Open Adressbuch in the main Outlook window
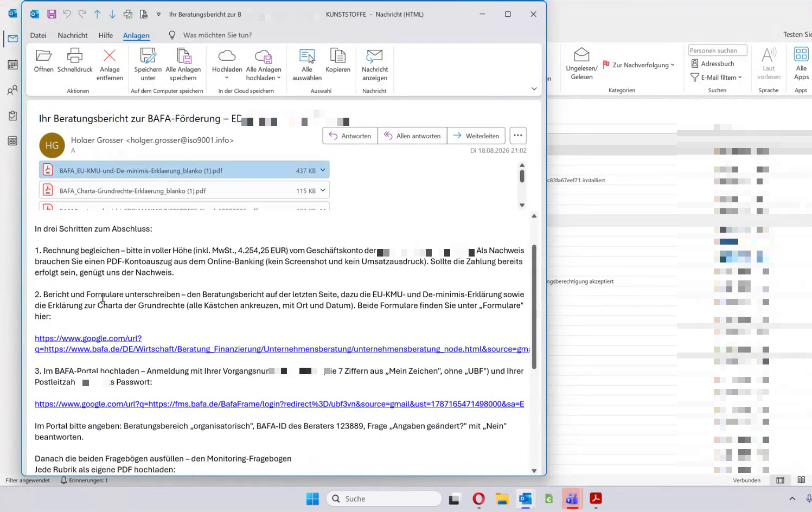The height and width of the screenshot is (512, 812). click(712, 63)
